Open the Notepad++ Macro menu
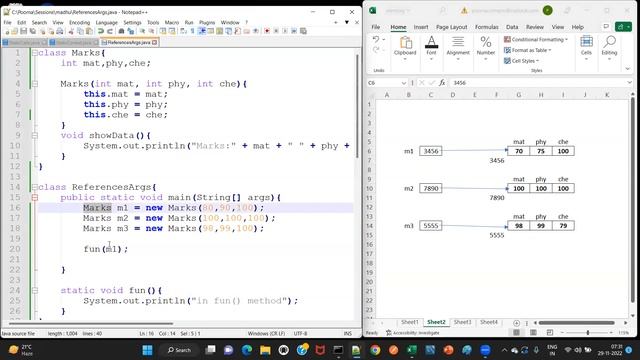The height and width of the screenshot is (360, 640). [172, 22]
